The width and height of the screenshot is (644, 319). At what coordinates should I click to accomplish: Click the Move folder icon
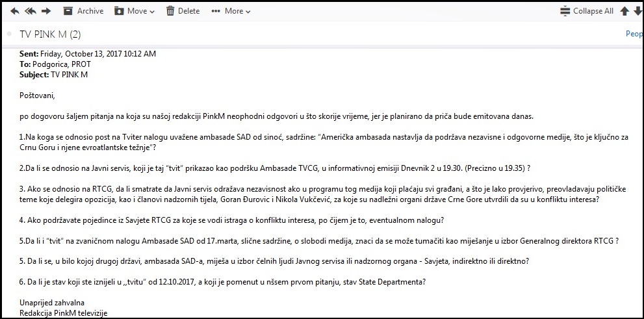(x=119, y=11)
